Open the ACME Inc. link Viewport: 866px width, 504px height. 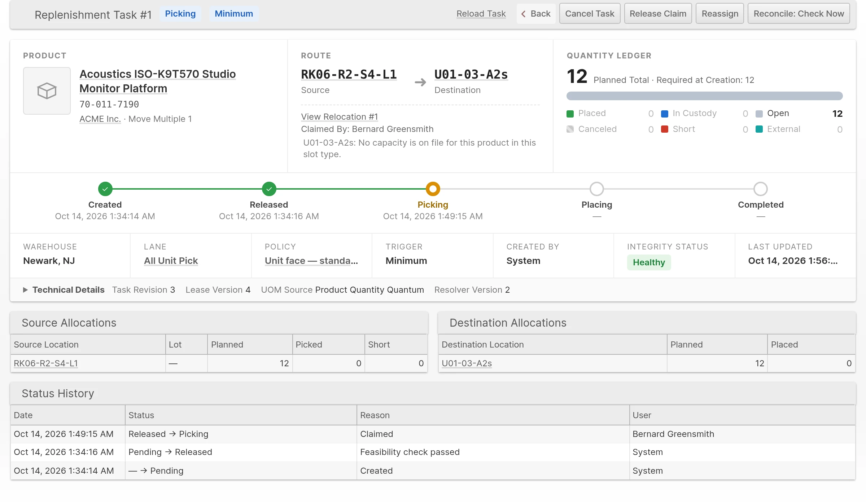pyautogui.click(x=100, y=119)
